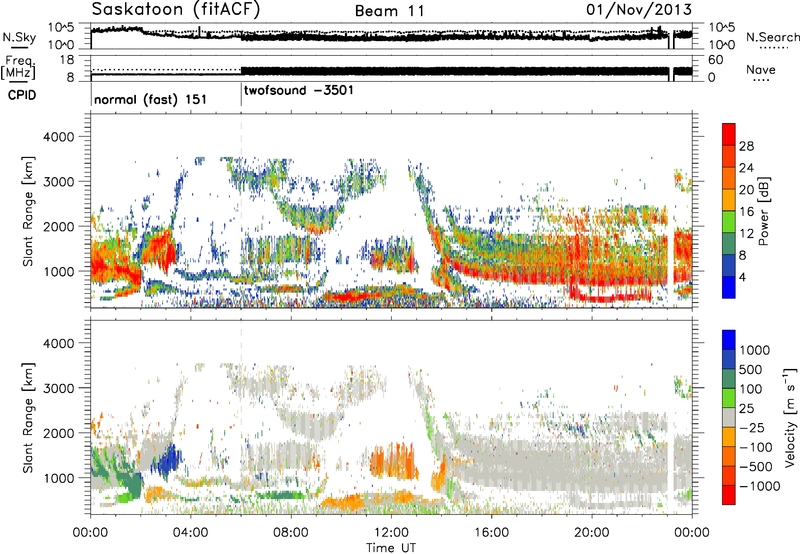The image size is (800, 554).
Task: Click the '18' tick on the frequency axis
Action: 67,60
